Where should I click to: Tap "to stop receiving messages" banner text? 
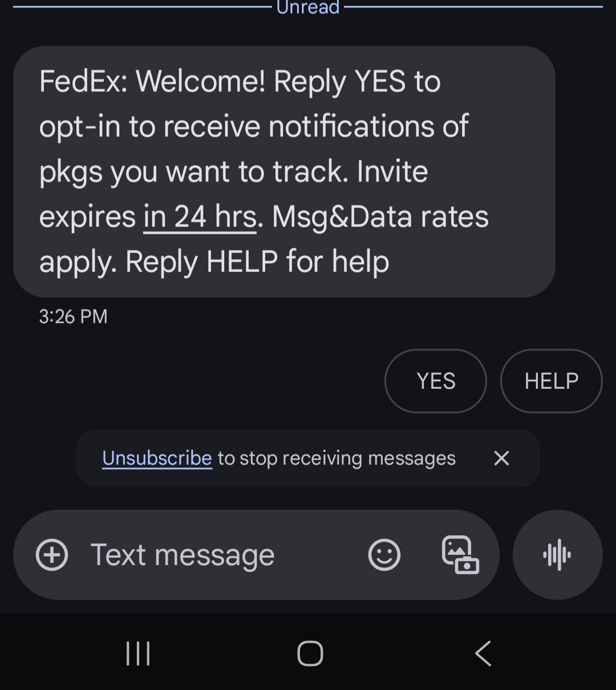point(337,458)
